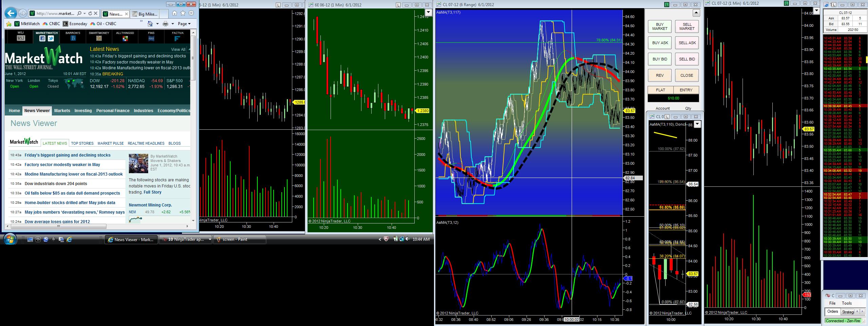This screenshot has height=326, width=868.
Task: Click the CLOSE position button
Action: click(x=687, y=75)
